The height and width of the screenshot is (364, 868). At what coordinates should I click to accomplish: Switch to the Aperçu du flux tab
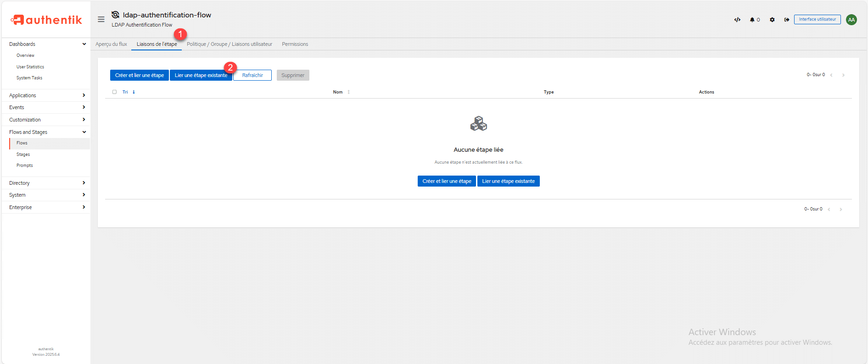[x=111, y=44]
